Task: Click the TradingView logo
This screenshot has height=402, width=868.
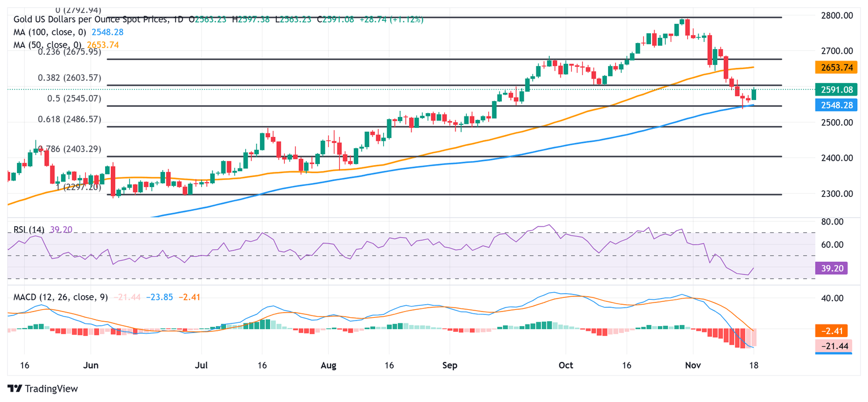Action: point(42,388)
